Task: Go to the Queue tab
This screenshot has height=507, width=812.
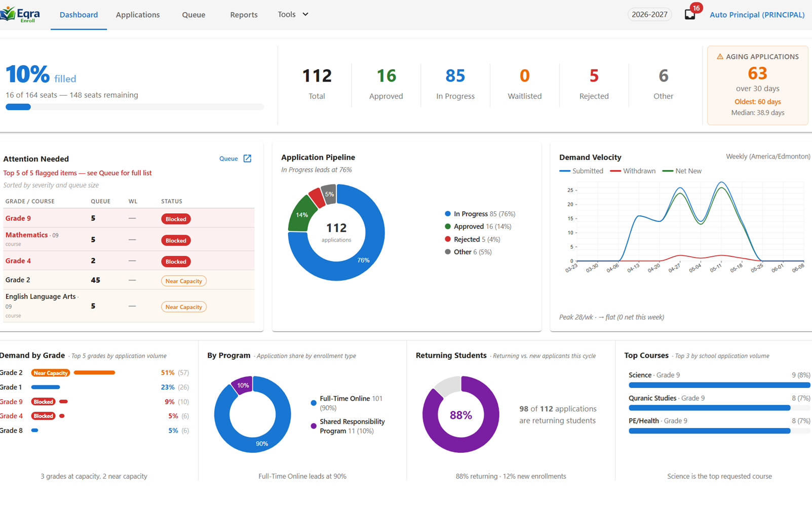Action: pos(194,15)
